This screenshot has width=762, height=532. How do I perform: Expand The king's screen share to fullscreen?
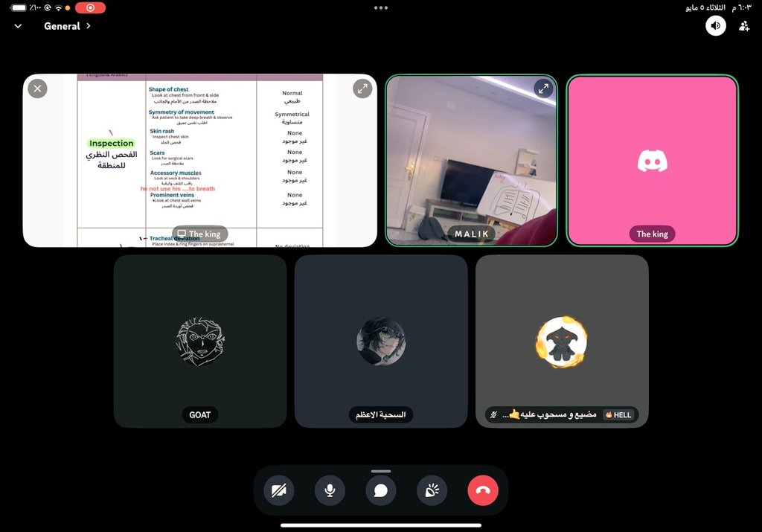pos(362,89)
